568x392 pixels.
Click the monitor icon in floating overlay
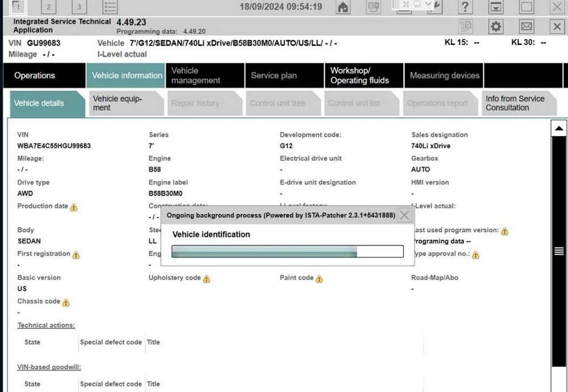(417, 4)
